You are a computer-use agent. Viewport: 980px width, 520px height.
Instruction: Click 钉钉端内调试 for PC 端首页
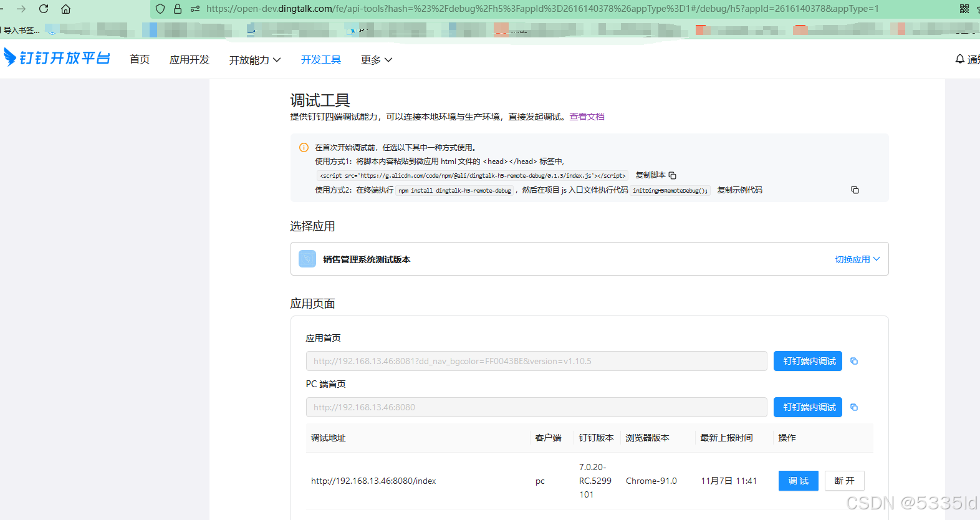tap(808, 407)
